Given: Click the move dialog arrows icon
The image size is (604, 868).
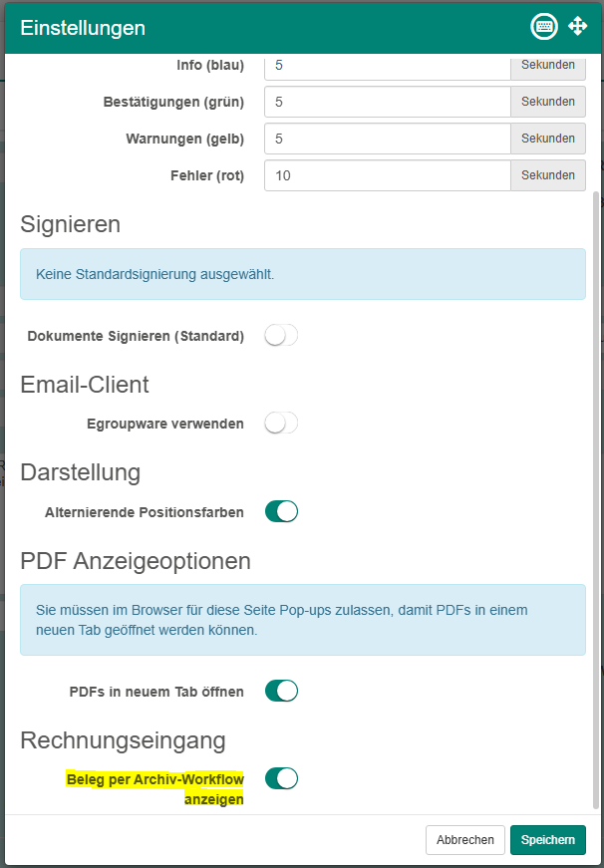Looking at the screenshot, I should 577,27.
